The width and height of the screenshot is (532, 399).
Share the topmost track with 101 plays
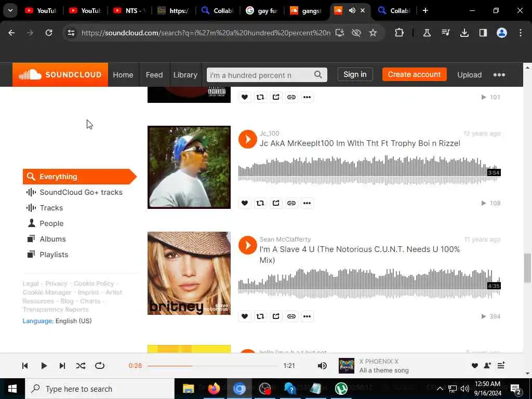coord(276,97)
